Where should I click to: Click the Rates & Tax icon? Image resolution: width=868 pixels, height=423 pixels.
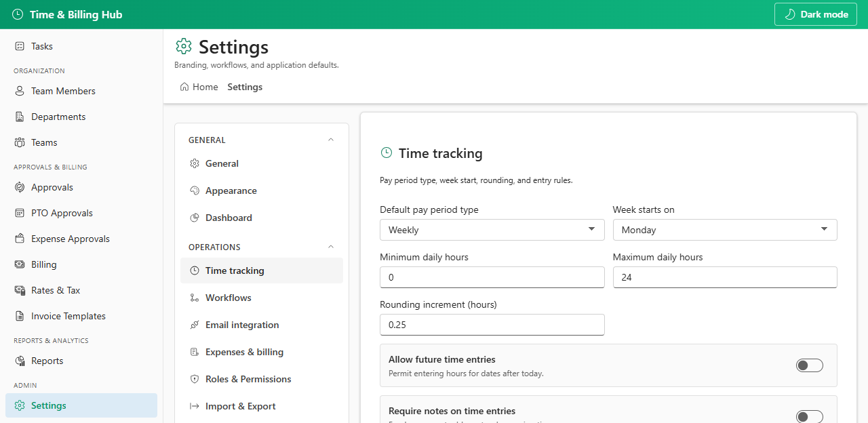coord(20,290)
